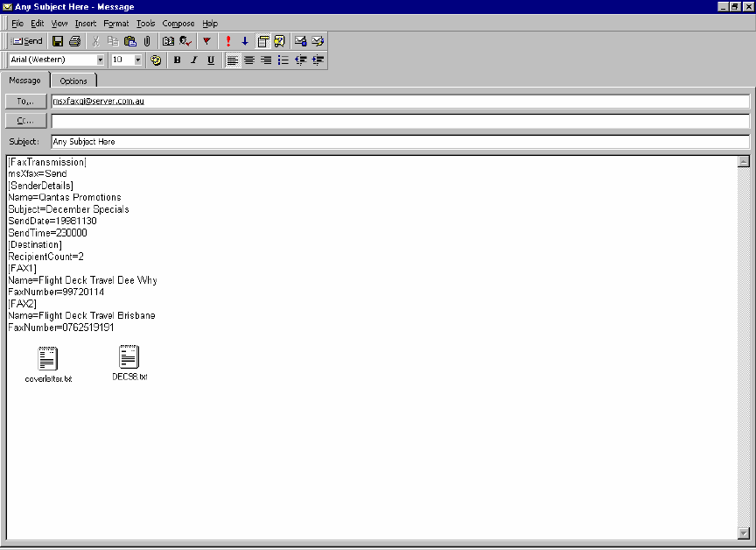Insert file with the paperclip icon
The image size is (756, 550).
[x=147, y=41]
